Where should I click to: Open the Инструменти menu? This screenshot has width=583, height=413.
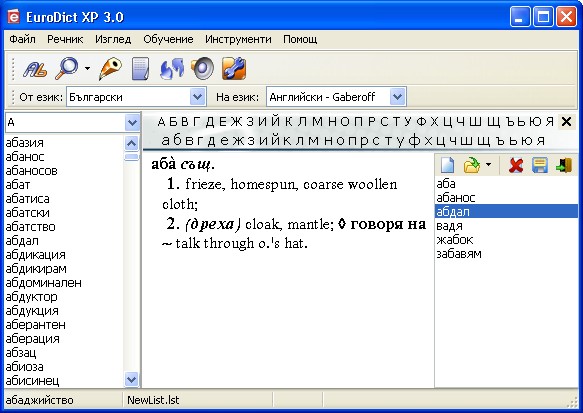[x=238, y=39]
